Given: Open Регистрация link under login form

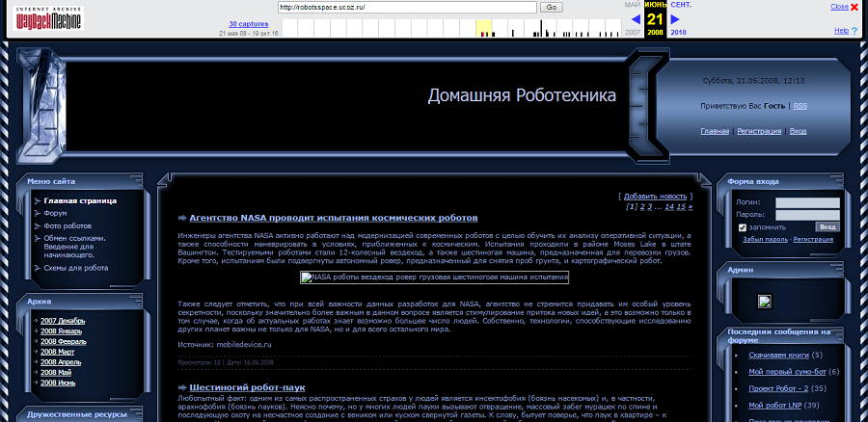Looking at the screenshot, I should pos(813,240).
